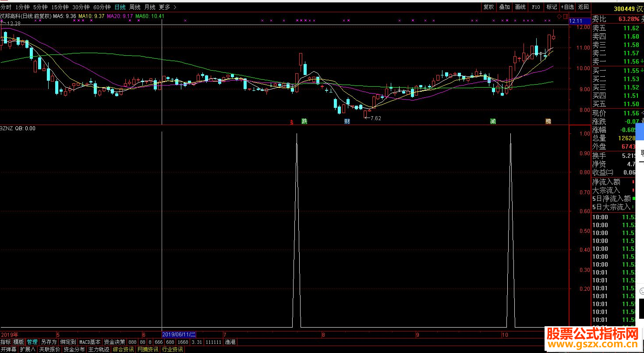This screenshot has width=644, height=353.
Task: Click the 卖一 11.56 quote row
Action: pos(618,61)
